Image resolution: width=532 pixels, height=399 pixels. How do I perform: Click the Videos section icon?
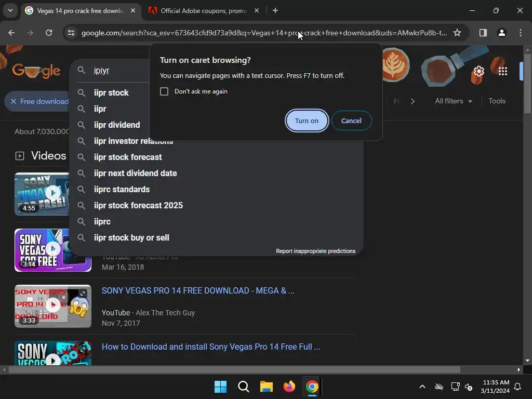20,156
